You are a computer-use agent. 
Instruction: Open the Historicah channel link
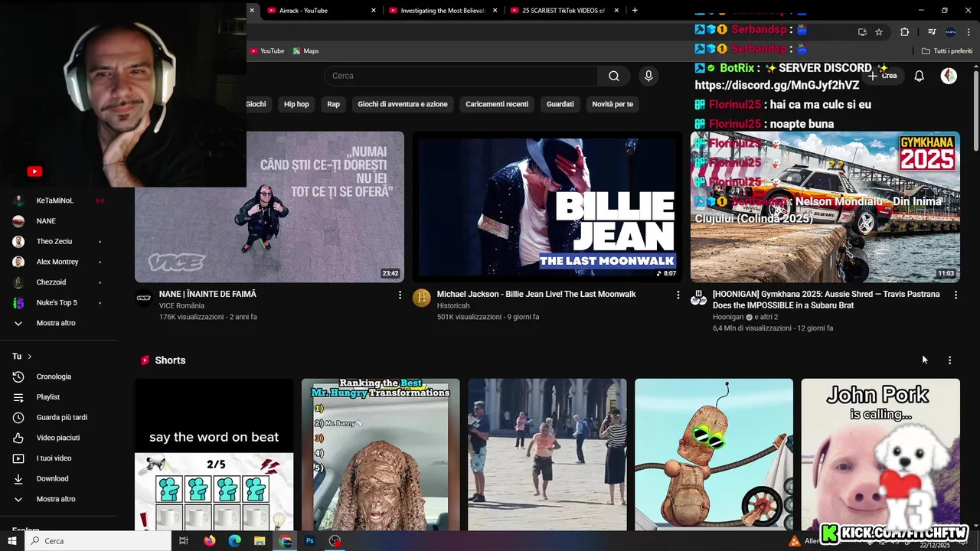[x=453, y=305]
